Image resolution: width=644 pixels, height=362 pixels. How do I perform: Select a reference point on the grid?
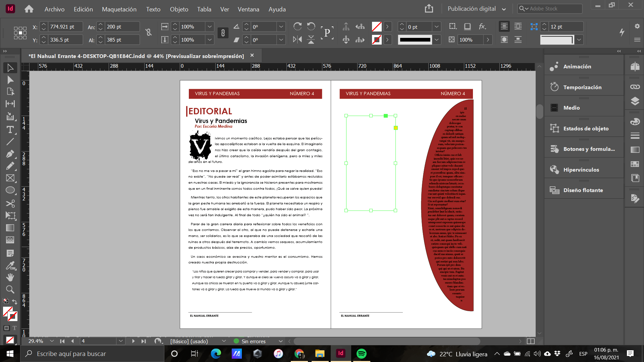pyautogui.click(x=20, y=33)
